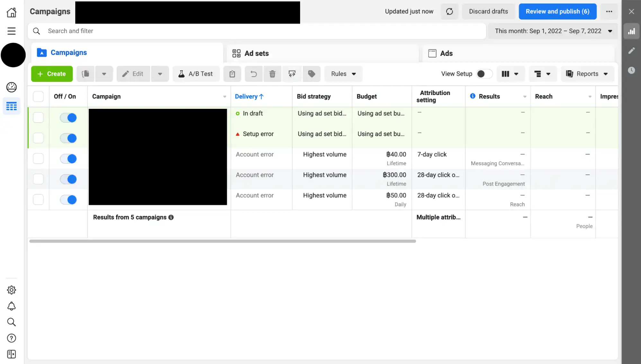
Task: Open the Reports dropdown
Action: tap(587, 74)
